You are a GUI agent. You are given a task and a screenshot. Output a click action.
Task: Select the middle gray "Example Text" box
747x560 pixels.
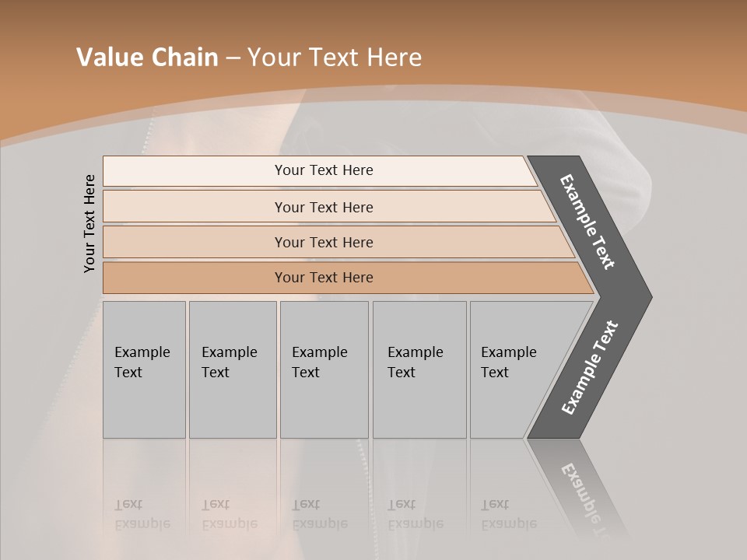(324, 369)
